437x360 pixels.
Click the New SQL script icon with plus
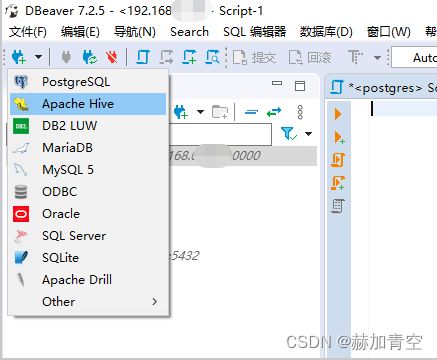click(x=189, y=57)
